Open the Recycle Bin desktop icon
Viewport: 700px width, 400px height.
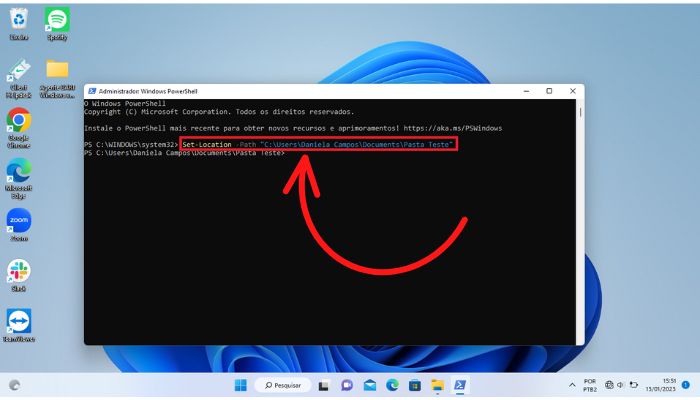(19, 20)
